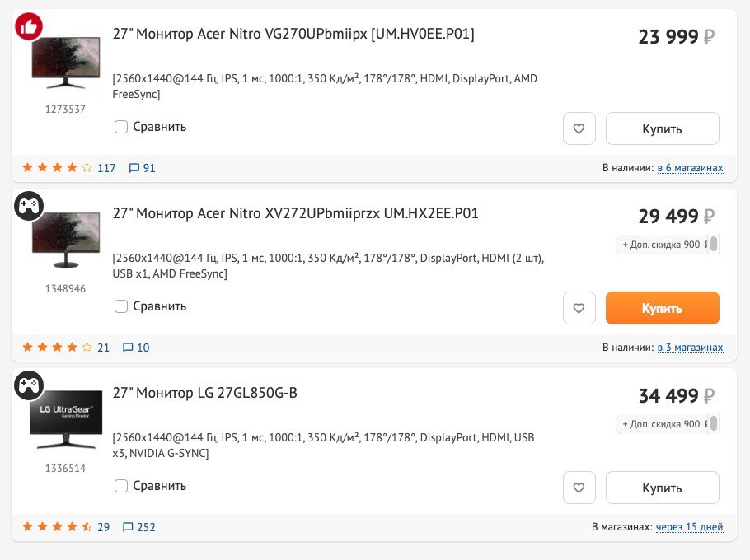Open availability link в 3 магазинах

(690, 348)
